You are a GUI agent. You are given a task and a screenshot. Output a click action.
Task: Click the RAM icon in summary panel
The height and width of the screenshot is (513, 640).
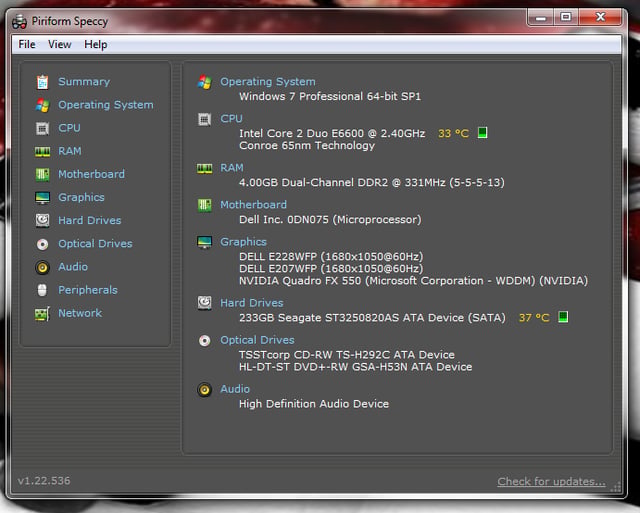(204, 168)
